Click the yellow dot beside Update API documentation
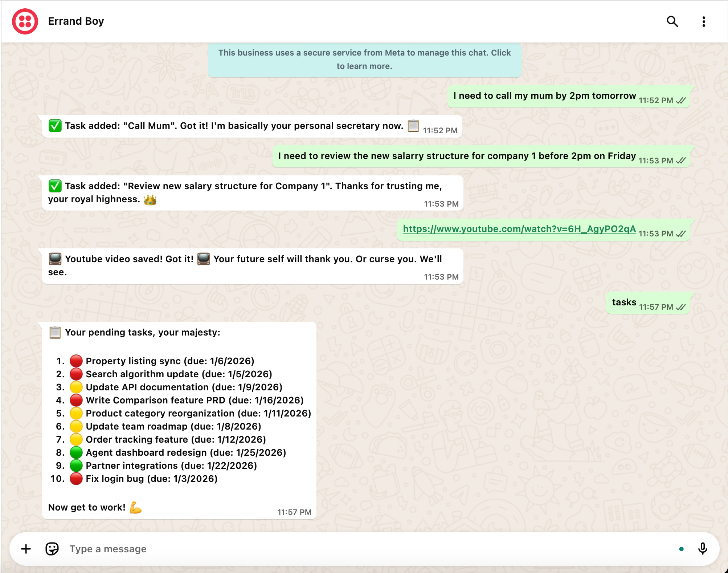This screenshot has height=573, width=728. (76, 387)
